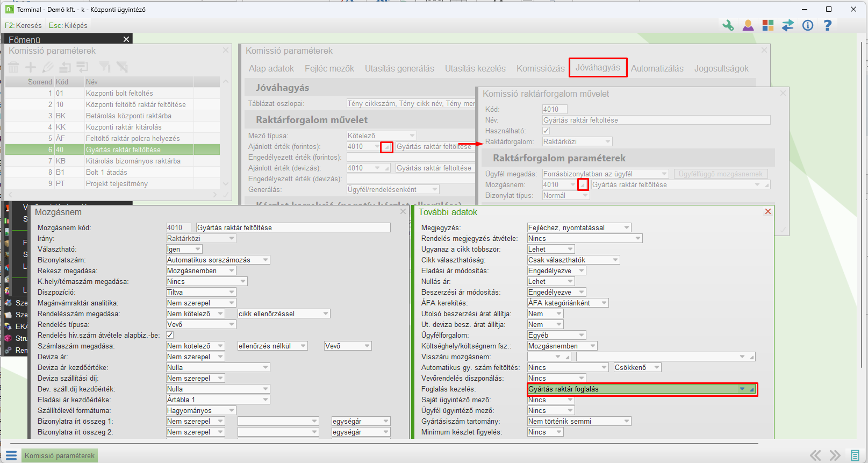Screen dimensions: 868x463
Task: Toggle the Használható checkbox
Action: [x=546, y=131]
